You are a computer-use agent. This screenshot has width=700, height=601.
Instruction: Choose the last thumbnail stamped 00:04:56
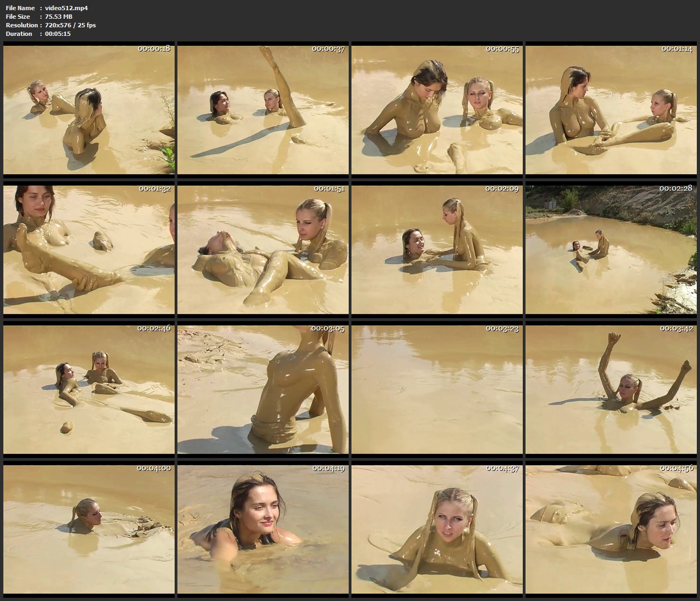pyautogui.click(x=611, y=529)
